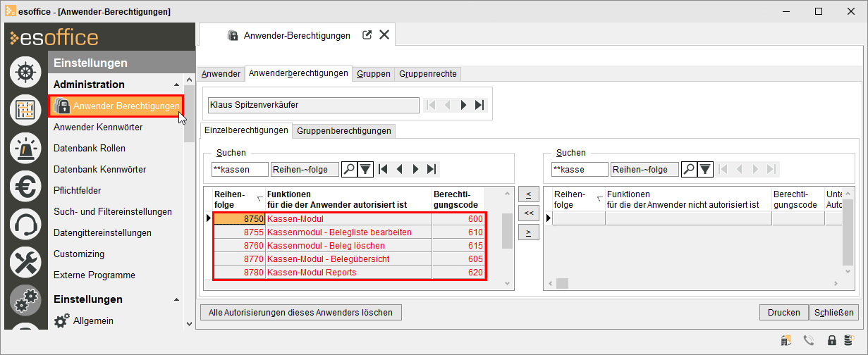Click the phone icon in status bar
The height and width of the screenshot is (355, 868).
(x=809, y=341)
